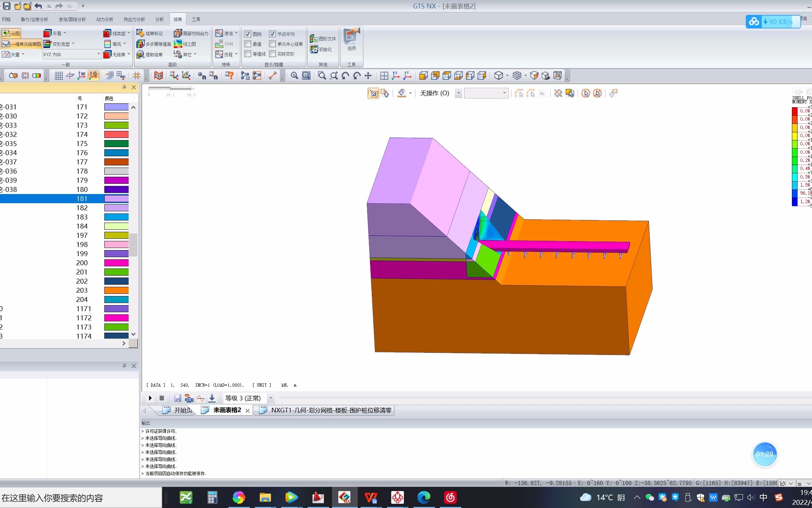Click the 一维单元结果图 button
This screenshot has width=812, height=508.
click(21, 44)
